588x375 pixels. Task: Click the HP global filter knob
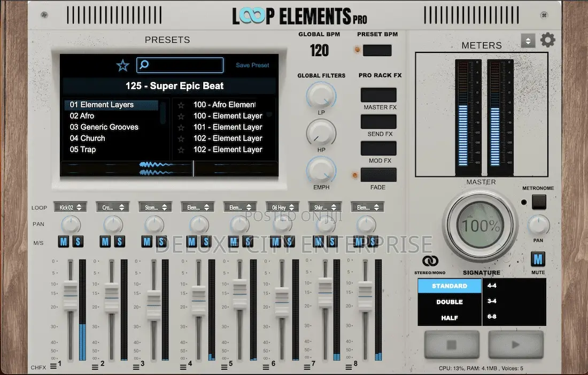click(321, 133)
